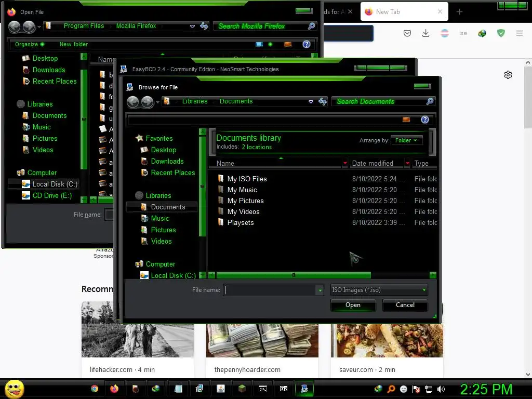Viewport: 532px width, 399px height.
Task: Open Firefox hamburger application menu
Action: (x=520, y=33)
